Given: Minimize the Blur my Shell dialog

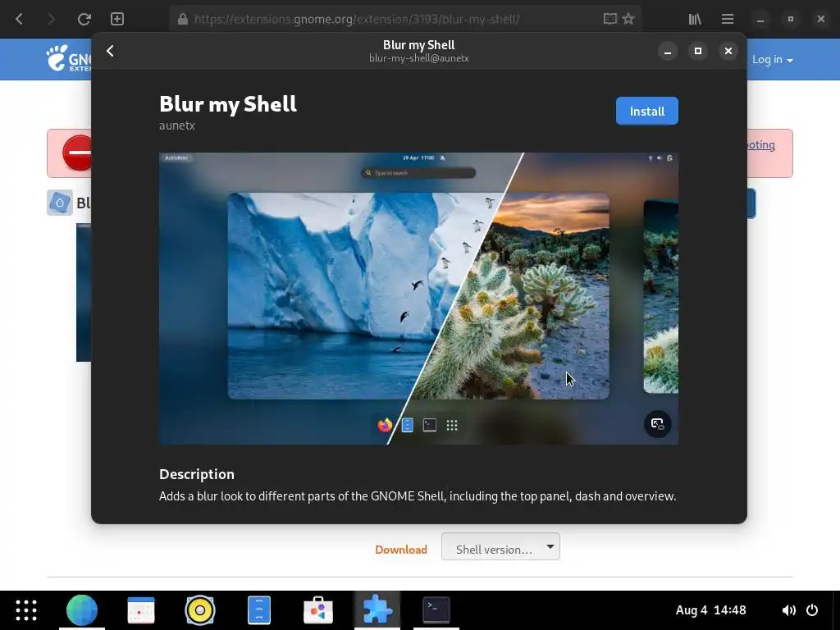Looking at the screenshot, I should (x=668, y=51).
